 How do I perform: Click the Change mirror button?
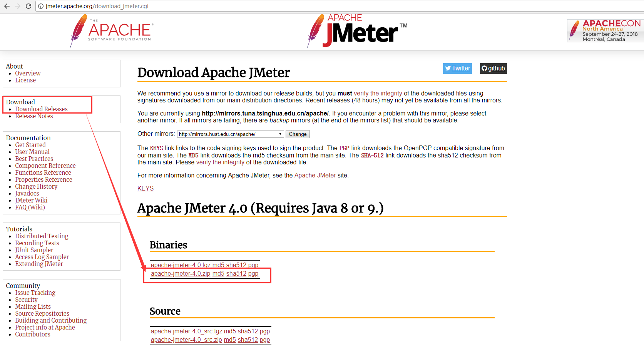[x=298, y=134]
